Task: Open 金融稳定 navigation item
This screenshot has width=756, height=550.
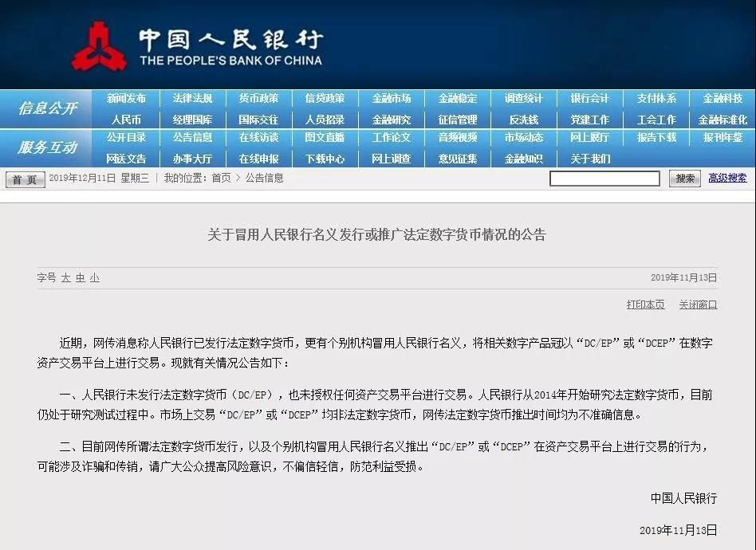Action: (458, 98)
